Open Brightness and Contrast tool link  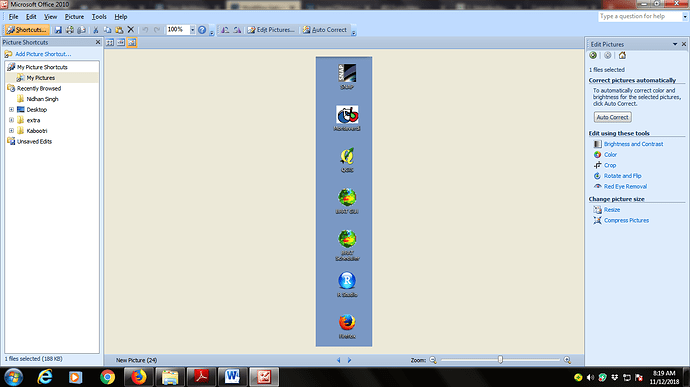(633, 144)
